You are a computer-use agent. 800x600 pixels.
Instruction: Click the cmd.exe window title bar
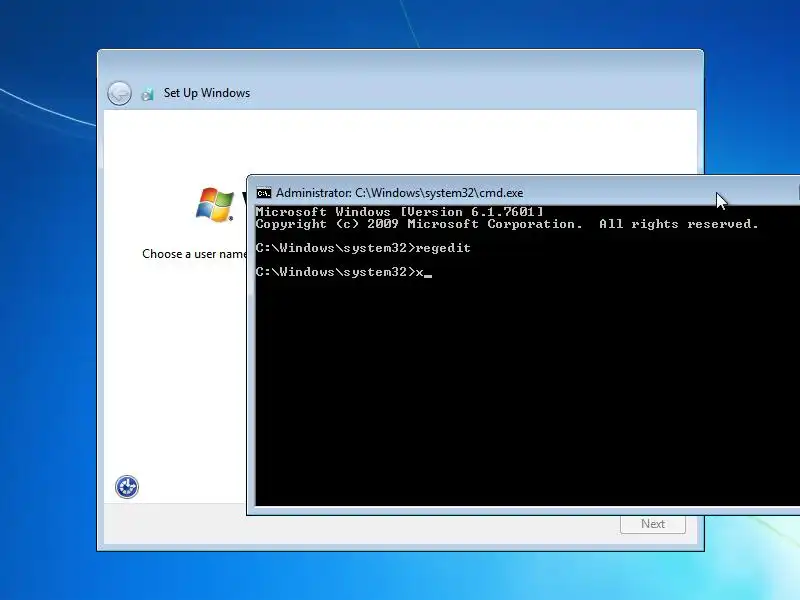pyautogui.click(x=523, y=192)
